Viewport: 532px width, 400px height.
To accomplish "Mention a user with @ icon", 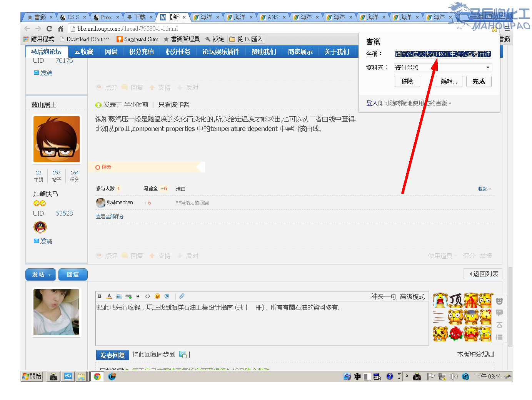I will (167, 296).
